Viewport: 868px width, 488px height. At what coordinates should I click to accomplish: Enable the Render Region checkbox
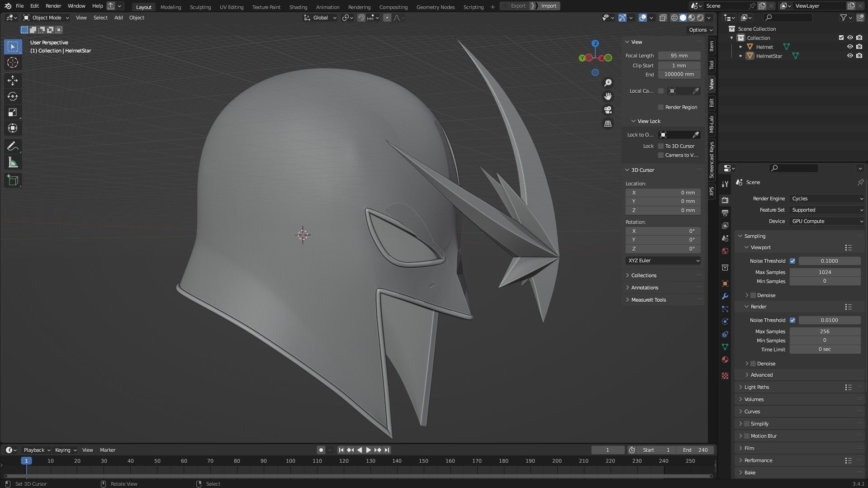(x=661, y=107)
